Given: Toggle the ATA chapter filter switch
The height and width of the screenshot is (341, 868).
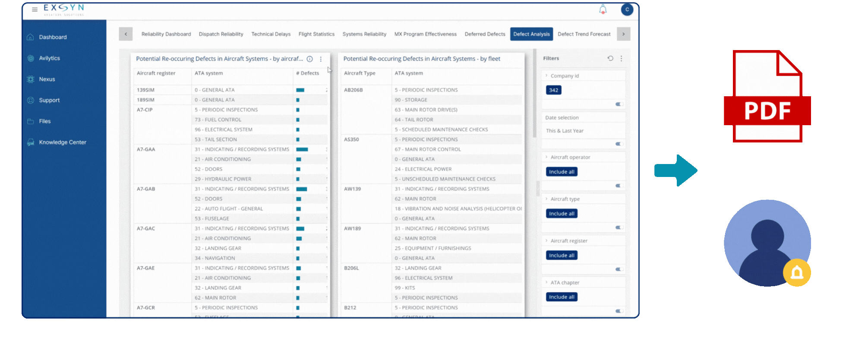Looking at the screenshot, I should (x=619, y=311).
